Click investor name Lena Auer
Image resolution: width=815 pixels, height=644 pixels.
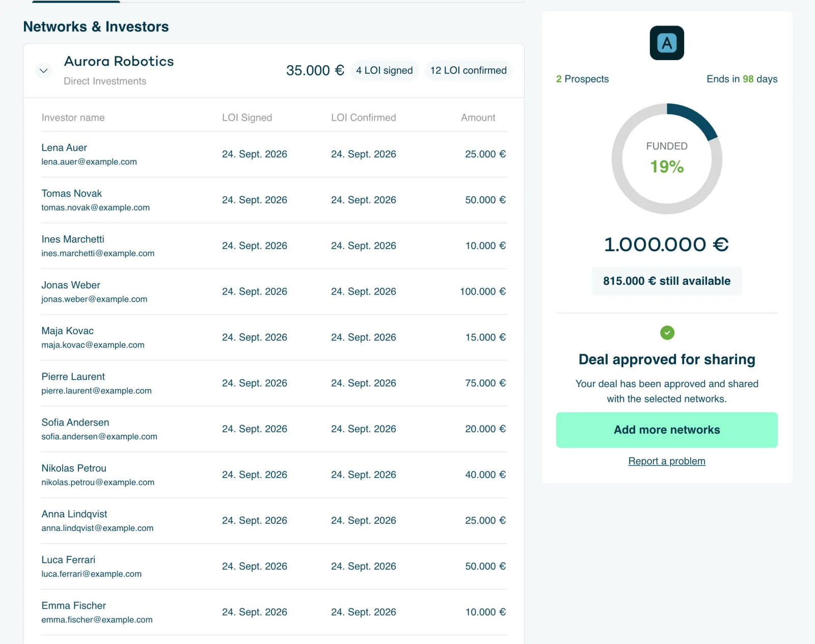point(64,148)
